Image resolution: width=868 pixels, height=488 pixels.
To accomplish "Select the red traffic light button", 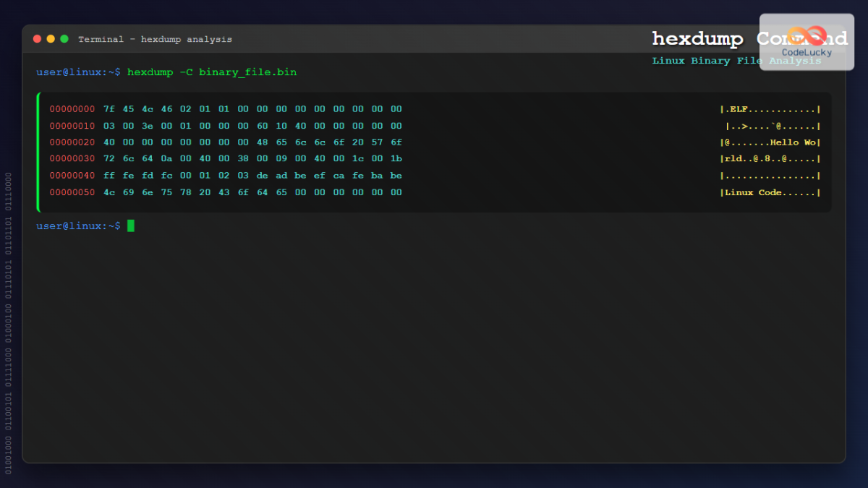I will (x=36, y=39).
